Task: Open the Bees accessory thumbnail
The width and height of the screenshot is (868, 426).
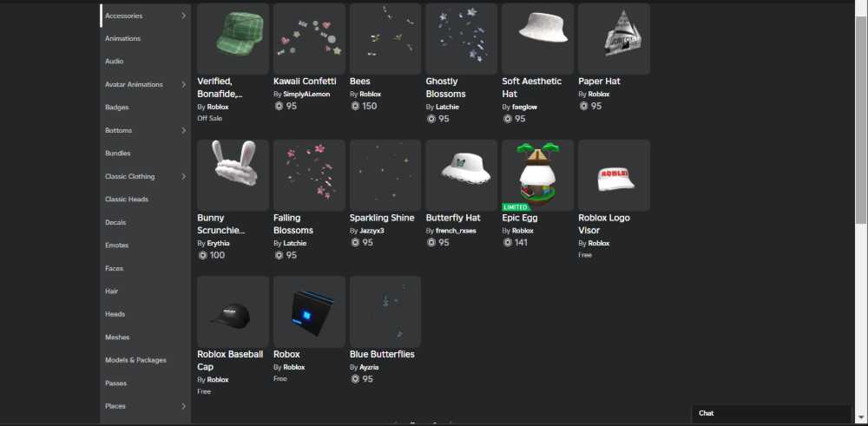Action: [385, 39]
